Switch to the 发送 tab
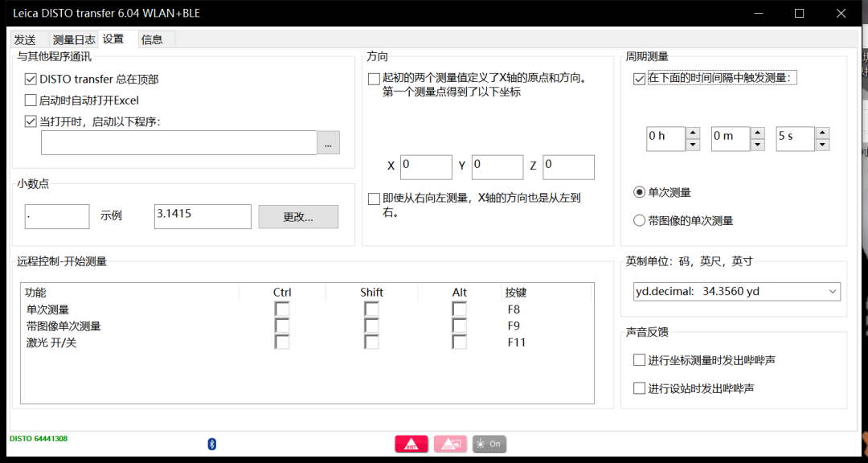The height and width of the screenshot is (463, 868). [x=25, y=39]
